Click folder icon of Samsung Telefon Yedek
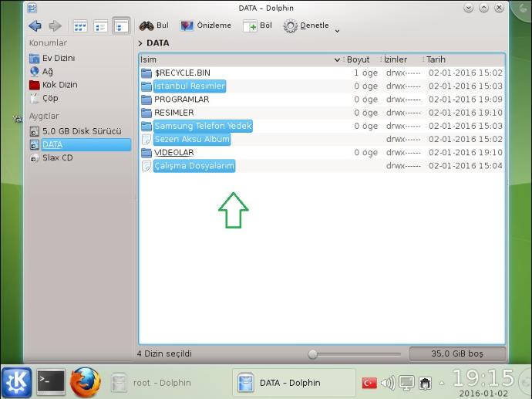This screenshot has height=399, width=532. click(146, 126)
